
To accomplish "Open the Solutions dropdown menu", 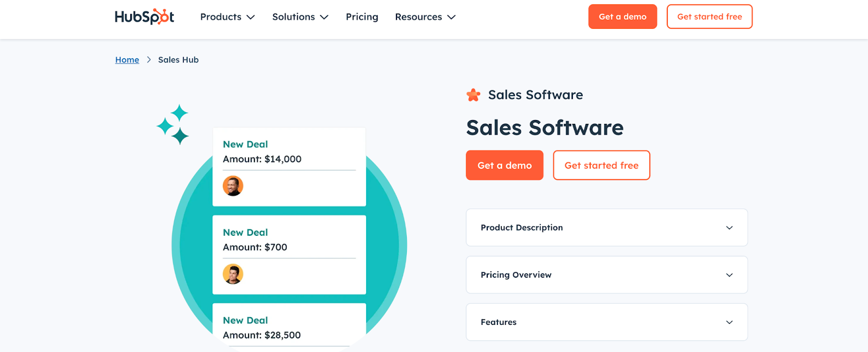I will pos(300,17).
